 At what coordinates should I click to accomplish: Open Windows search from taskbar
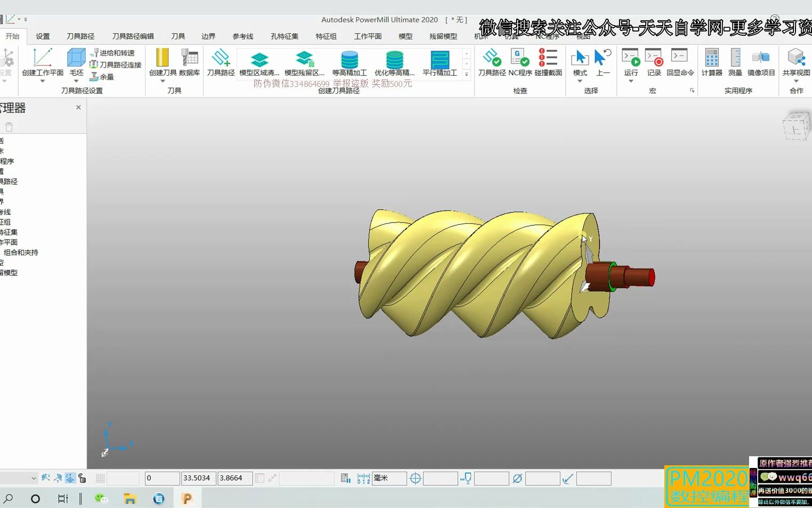9,498
